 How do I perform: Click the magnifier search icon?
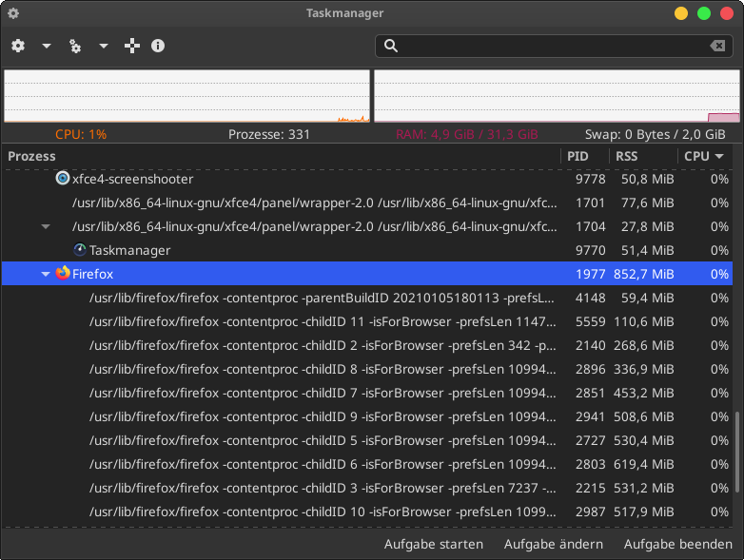(390, 46)
